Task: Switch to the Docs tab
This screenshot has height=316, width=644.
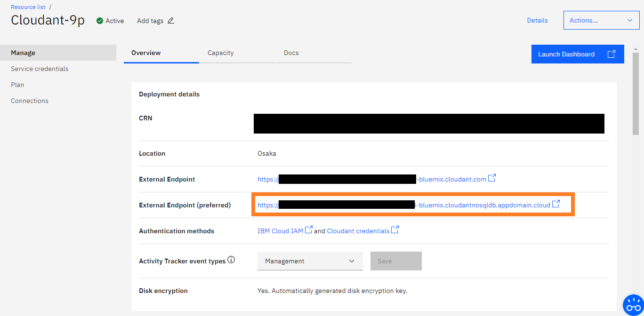Action: pyautogui.click(x=291, y=53)
